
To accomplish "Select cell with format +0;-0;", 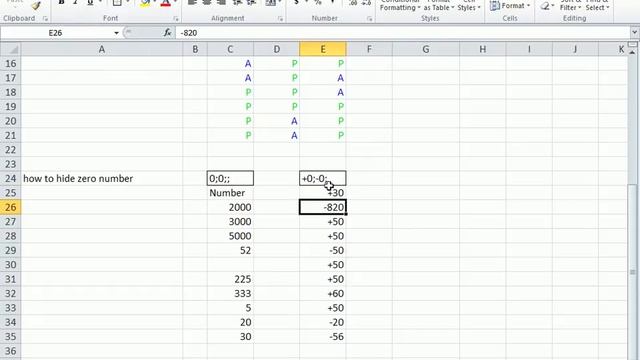I will click(322, 178).
